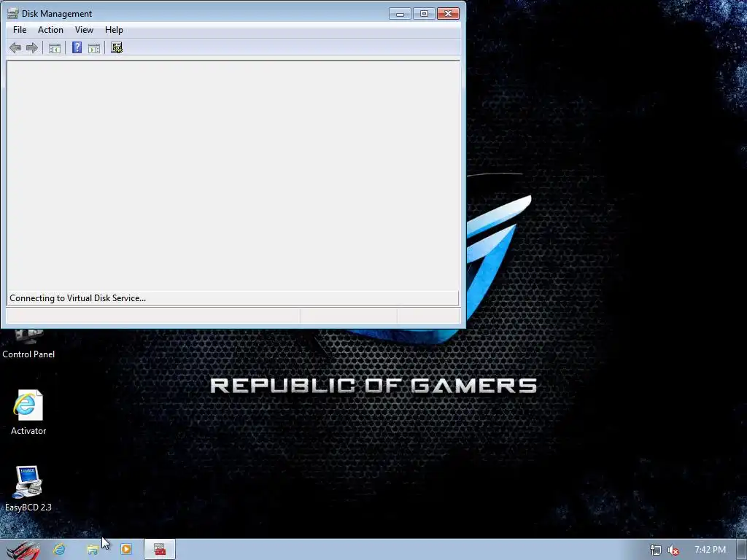747x560 pixels.
Task: Open Windows Explorer from the taskbar
Action: pos(93,550)
